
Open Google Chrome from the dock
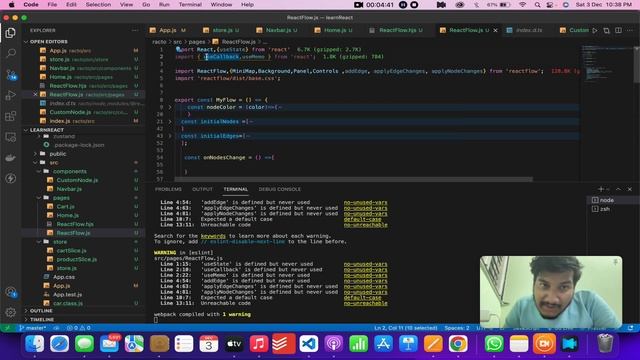[x=458, y=344]
